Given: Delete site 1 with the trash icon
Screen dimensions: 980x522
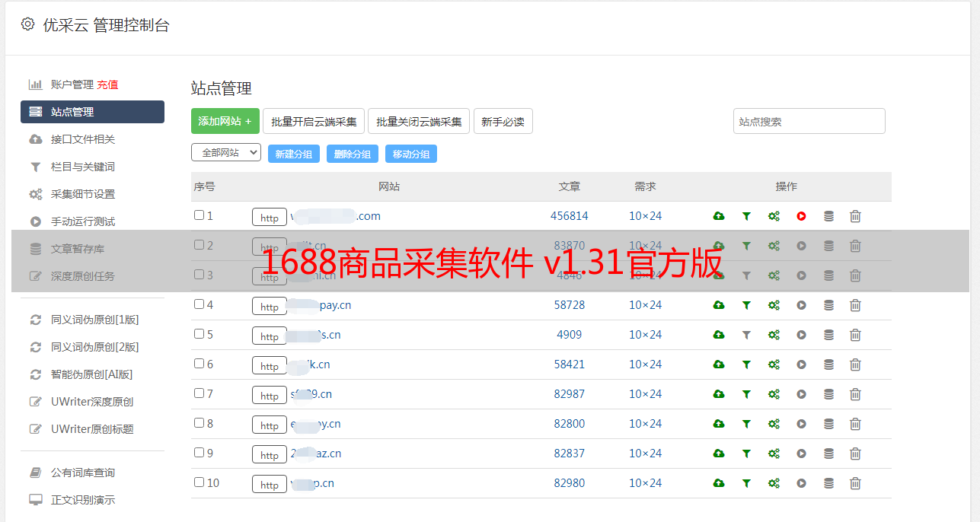Looking at the screenshot, I should [855, 216].
